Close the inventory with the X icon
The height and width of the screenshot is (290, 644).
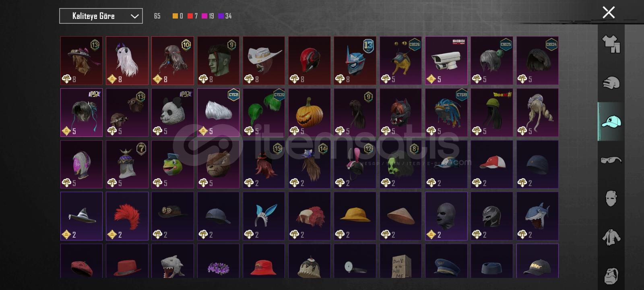[x=609, y=12]
